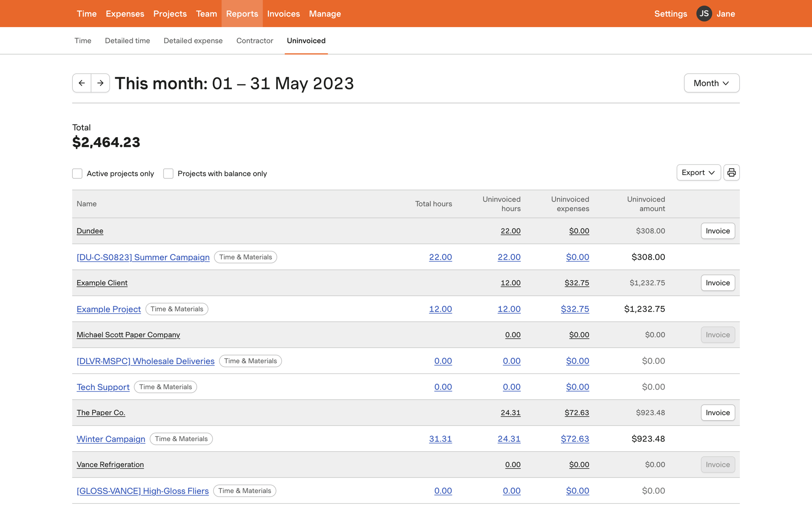Click Time & Materials tag on Winter Campaign
Image resolution: width=812 pixels, height=508 pixels.
pyautogui.click(x=181, y=439)
